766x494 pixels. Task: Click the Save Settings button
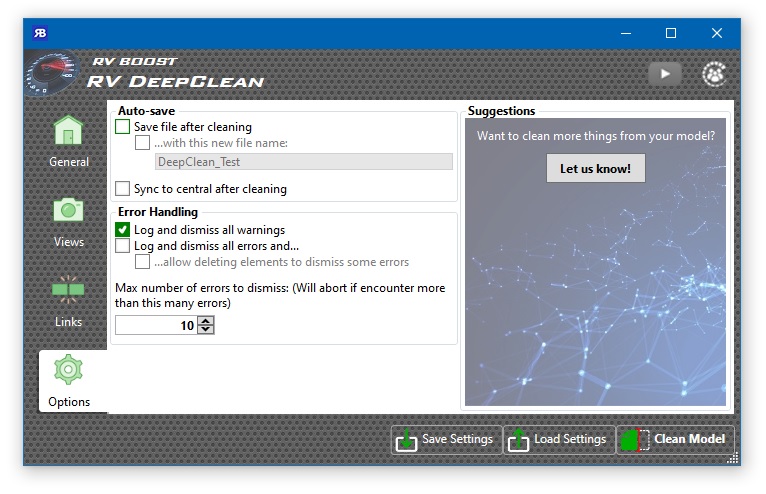point(447,440)
